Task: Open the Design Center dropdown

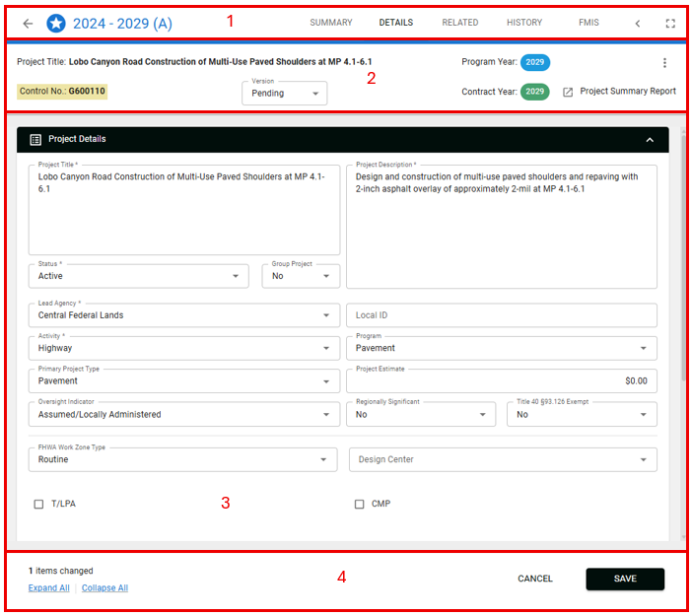Action: click(x=503, y=460)
